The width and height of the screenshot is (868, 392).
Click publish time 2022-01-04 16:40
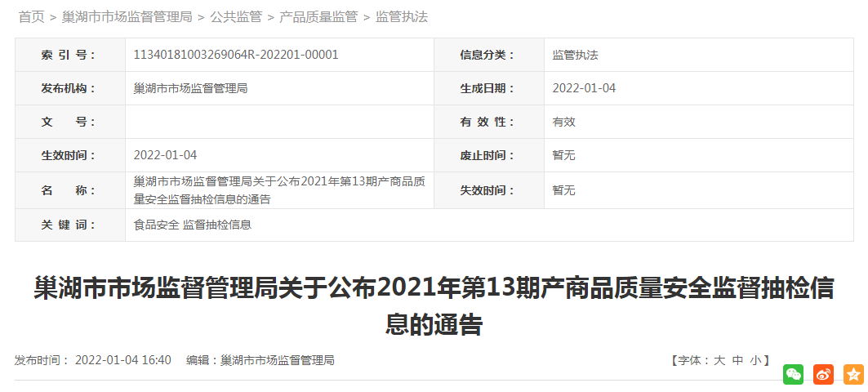tap(123, 360)
